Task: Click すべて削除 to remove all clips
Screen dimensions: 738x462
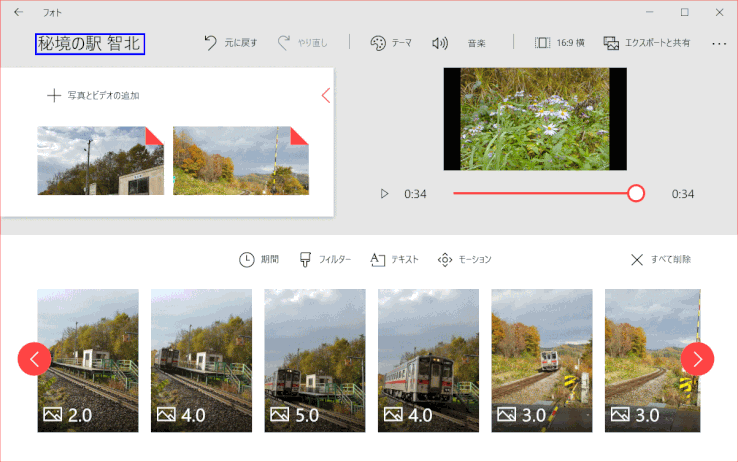Action: [x=671, y=259]
